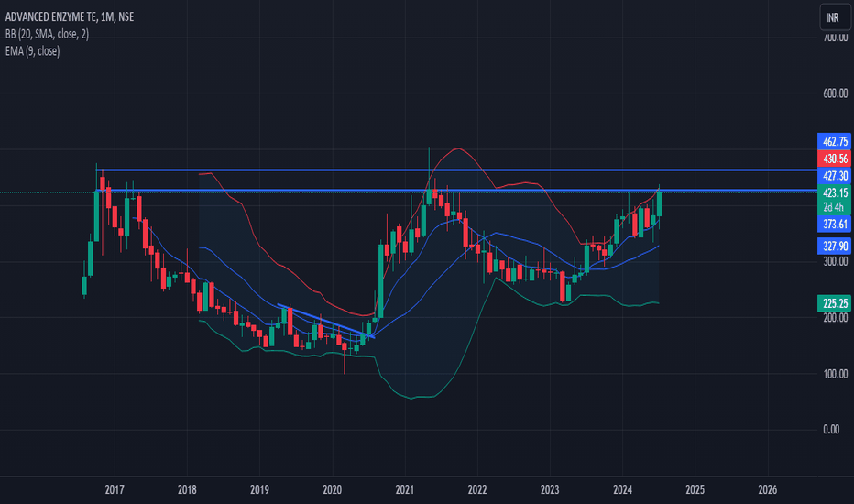Image resolution: width=854 pixels, height=504 pixels.
Task: Click the 2019 time axis label
Action: coord(259,490)
